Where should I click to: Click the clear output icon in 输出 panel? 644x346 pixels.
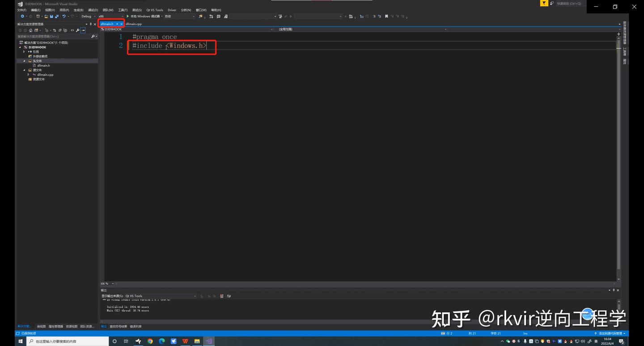click(221, 296)
